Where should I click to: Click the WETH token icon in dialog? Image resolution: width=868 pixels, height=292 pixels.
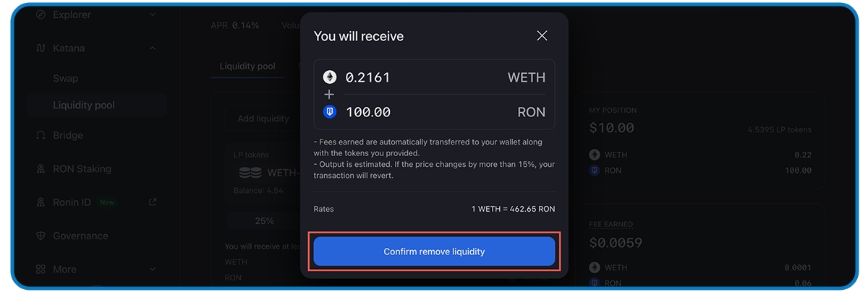[x=329, y=77]
